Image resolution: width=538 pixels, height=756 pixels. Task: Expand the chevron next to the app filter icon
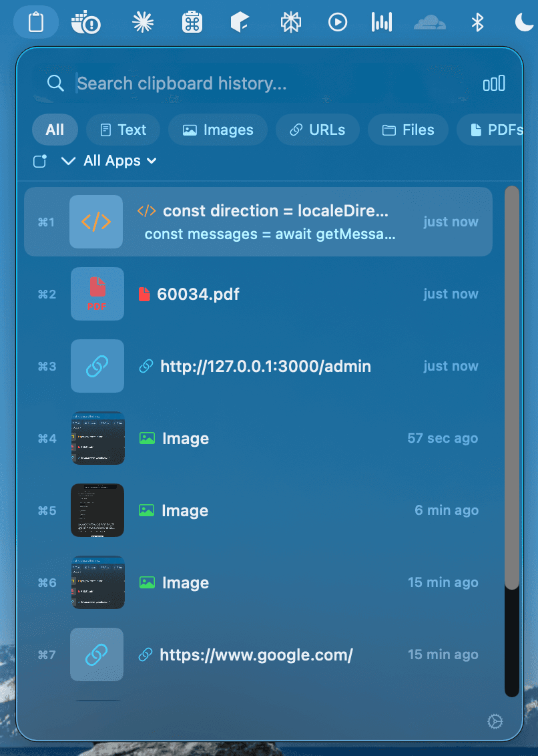click(69, 160)
